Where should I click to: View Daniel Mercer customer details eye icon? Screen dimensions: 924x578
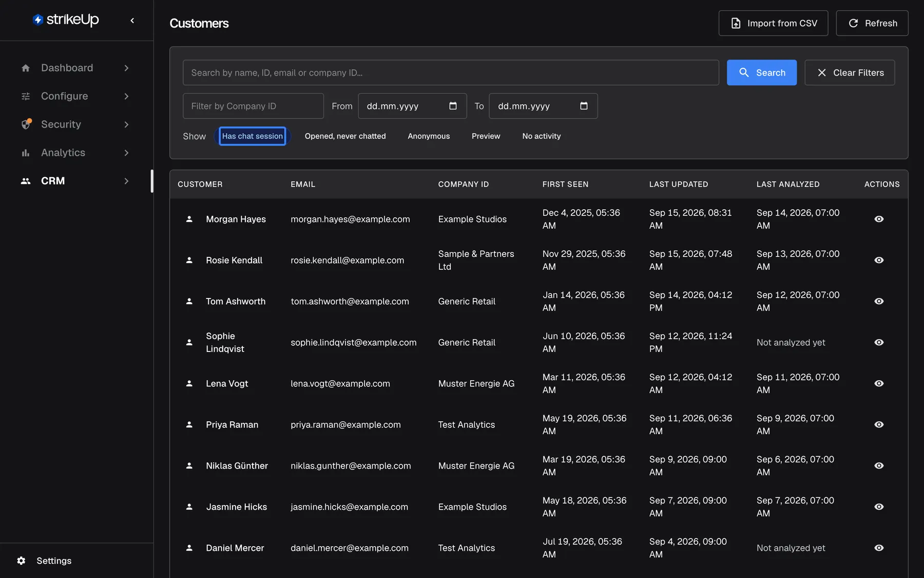(879, 548)
